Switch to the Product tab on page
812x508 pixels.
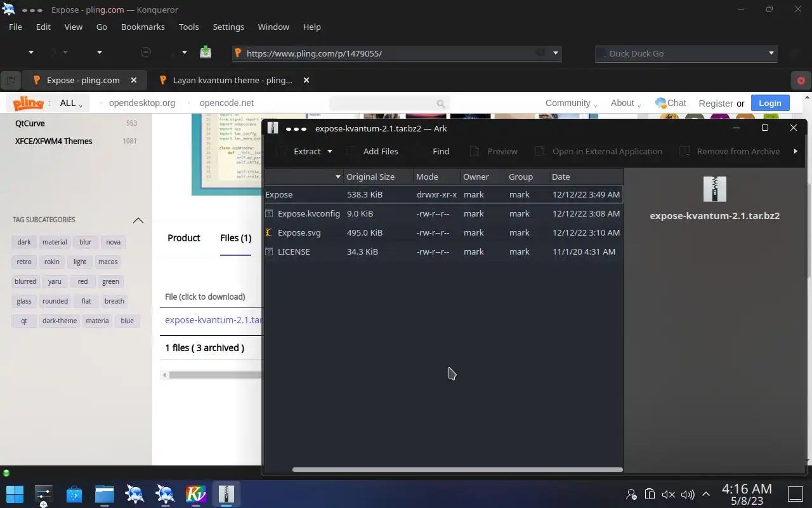[x=184, y=237]
